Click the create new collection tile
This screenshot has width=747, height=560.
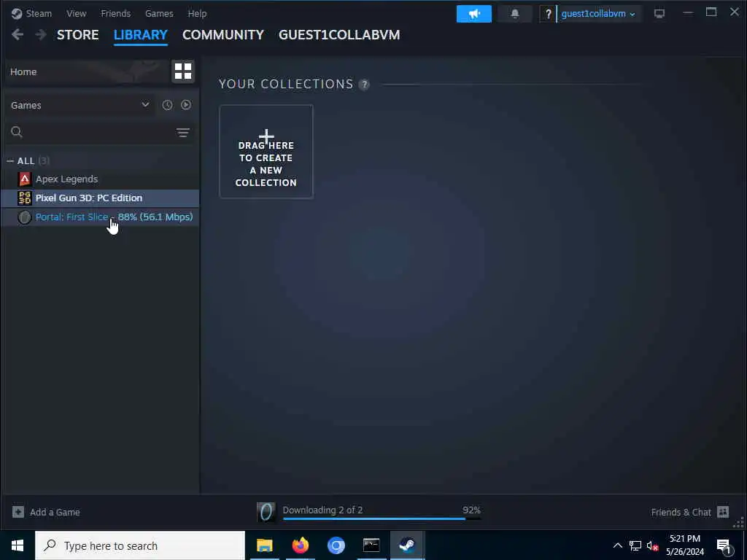266,152
